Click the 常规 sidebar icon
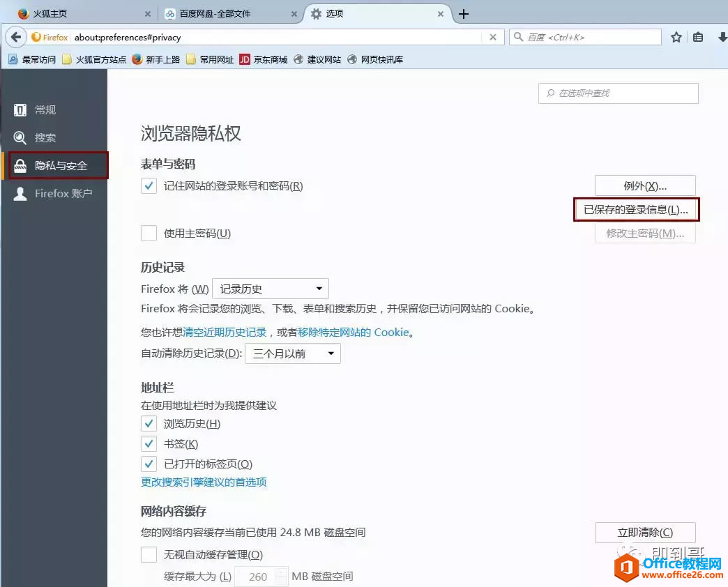728x587 pixels. [x=20, y=110]
